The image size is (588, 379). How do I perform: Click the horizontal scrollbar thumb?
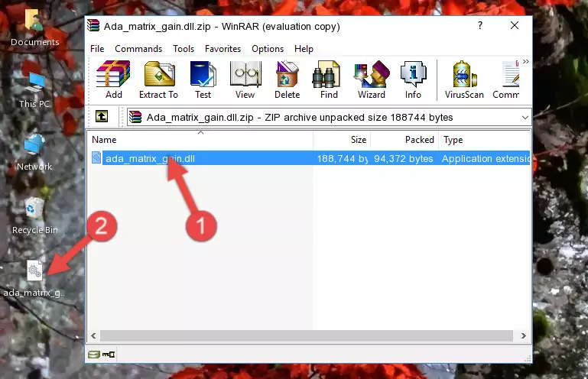[307, 335]
